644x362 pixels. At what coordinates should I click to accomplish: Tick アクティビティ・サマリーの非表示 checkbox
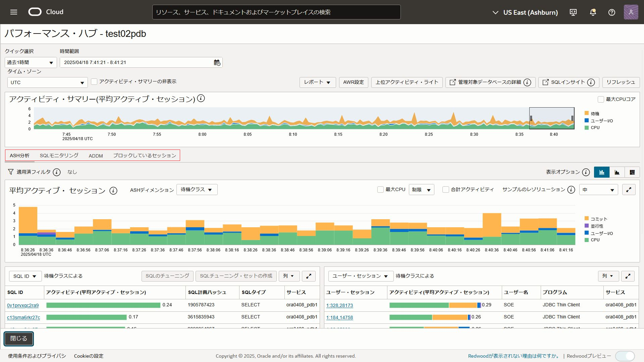pyautogui.click(x=94, y=82)
